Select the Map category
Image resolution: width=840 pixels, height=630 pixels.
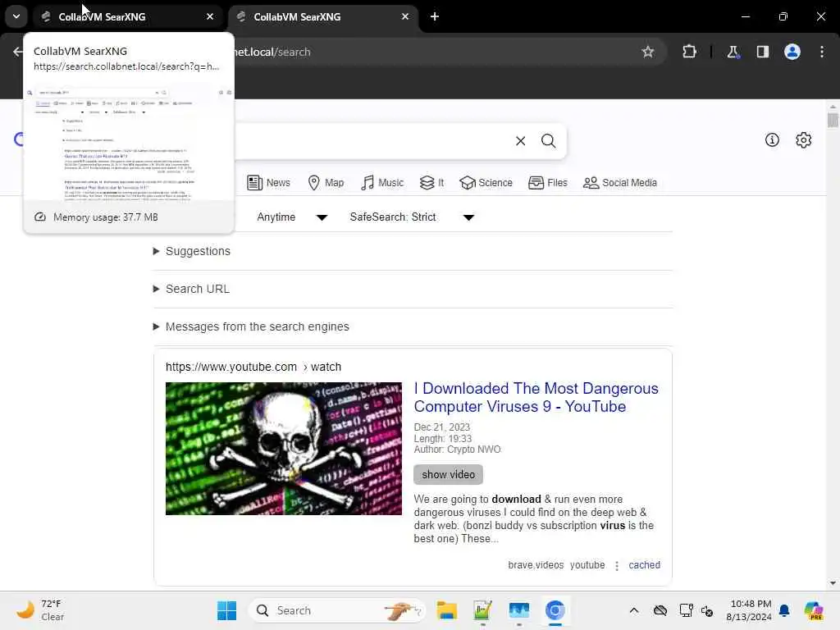(x=326, y=183)
